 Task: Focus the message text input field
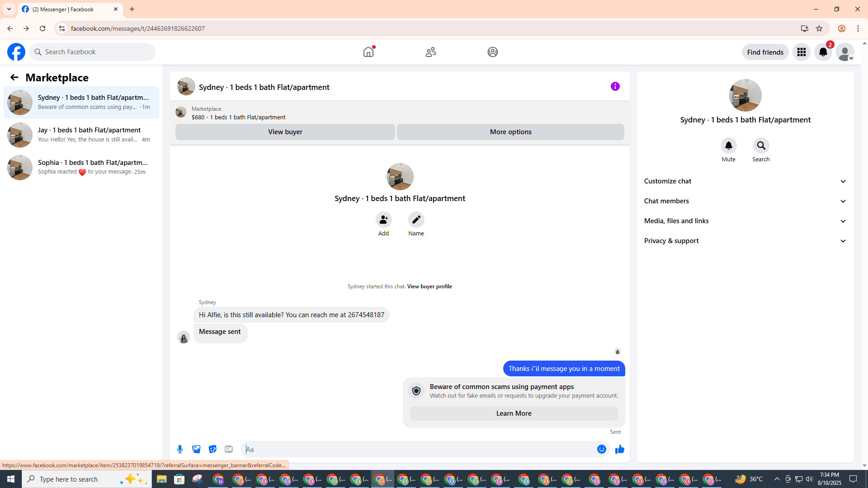coord(418,449)
